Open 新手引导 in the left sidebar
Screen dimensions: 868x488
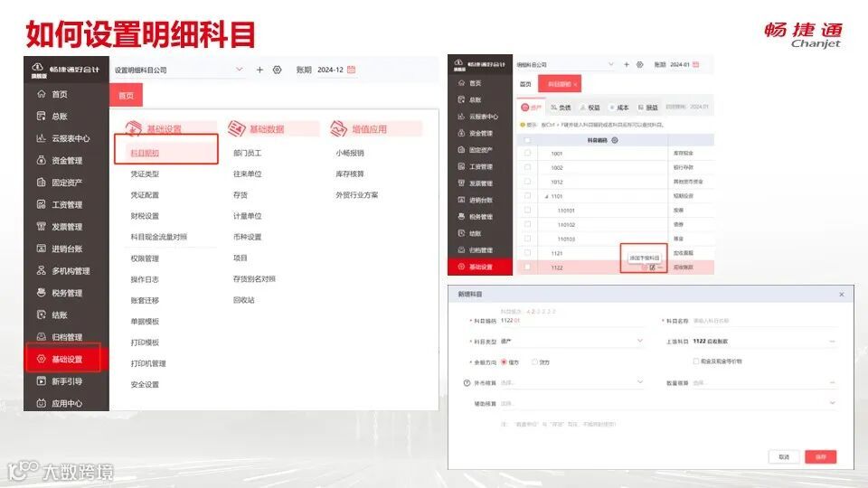click(x=66, y=381)
